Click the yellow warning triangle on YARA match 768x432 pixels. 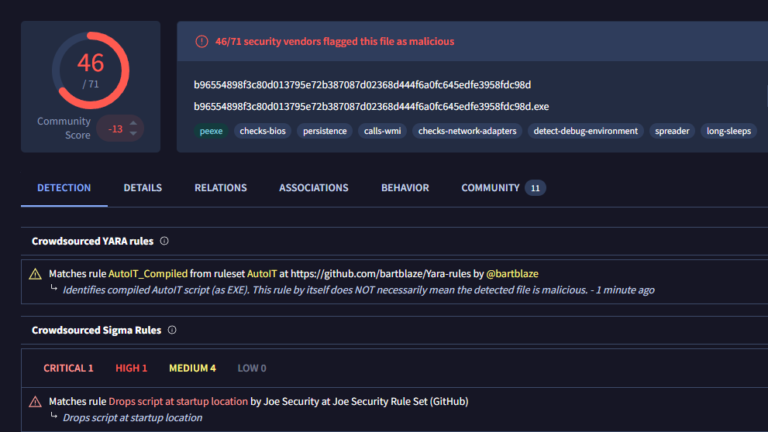(x=36, y=274)
